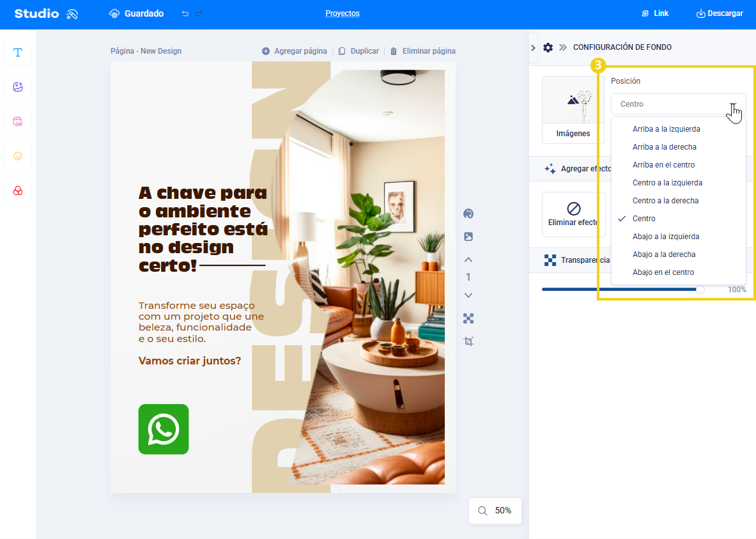Open the settings gear in panel header
The image size is (756, 539).
(x=548, y=47)
